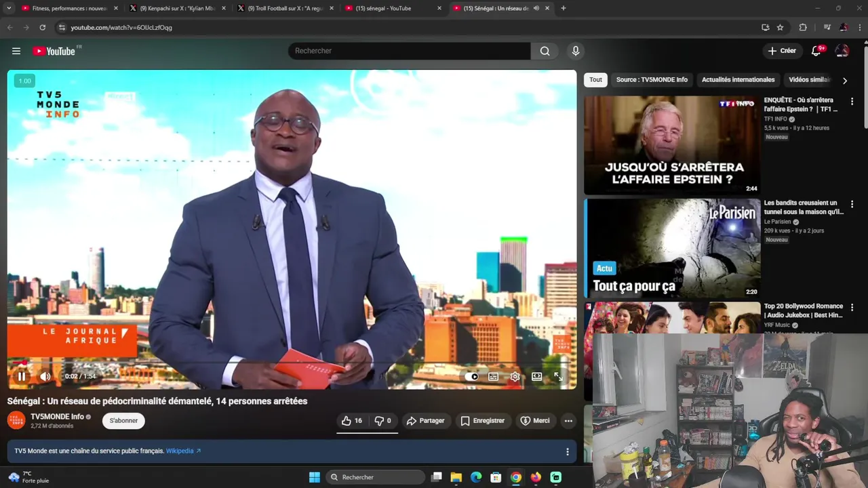The width and height of the screenshot is (868, 488).
Task: Open options menu on Wikipedia info banner
Action: 568,451
